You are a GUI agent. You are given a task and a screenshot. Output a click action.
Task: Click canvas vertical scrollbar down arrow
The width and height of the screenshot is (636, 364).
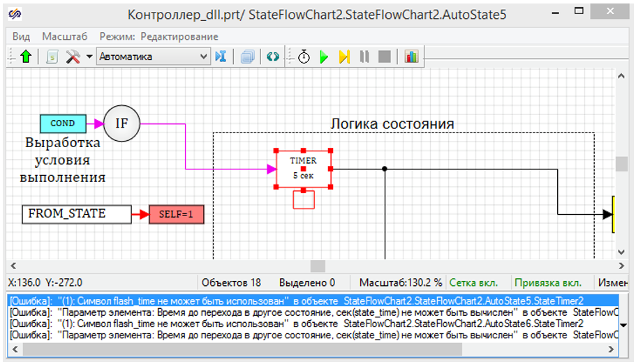621,252
